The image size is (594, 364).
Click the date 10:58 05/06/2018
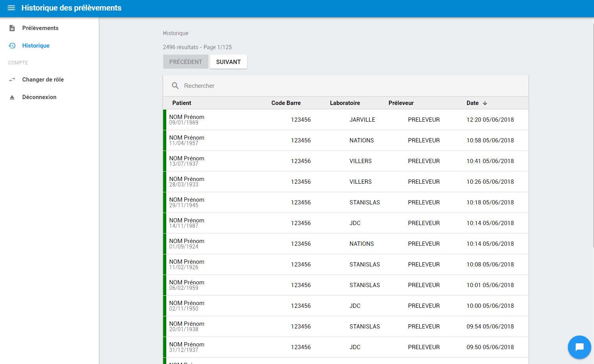[x=490, y=140]
